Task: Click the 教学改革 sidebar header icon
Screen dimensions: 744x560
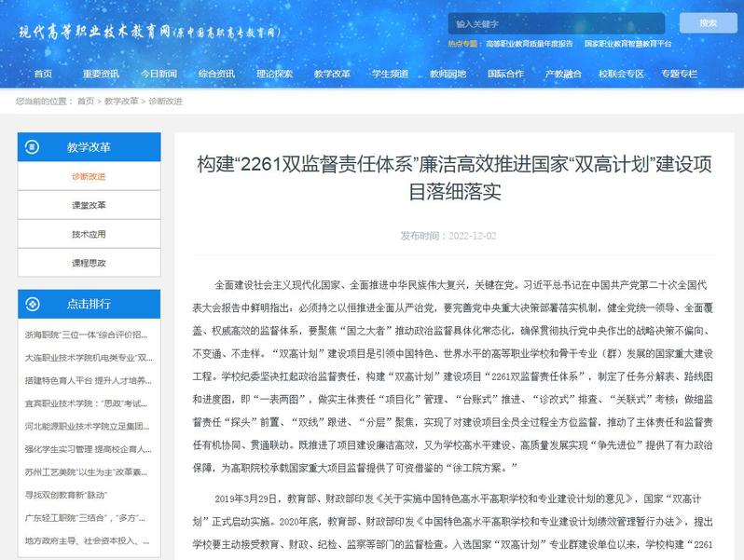Action: coord(34,147)
